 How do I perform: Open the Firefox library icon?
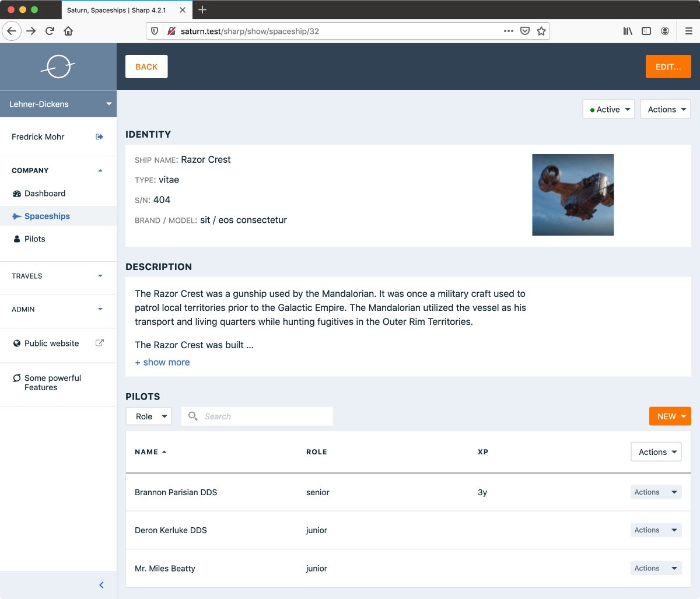[628, 31]
